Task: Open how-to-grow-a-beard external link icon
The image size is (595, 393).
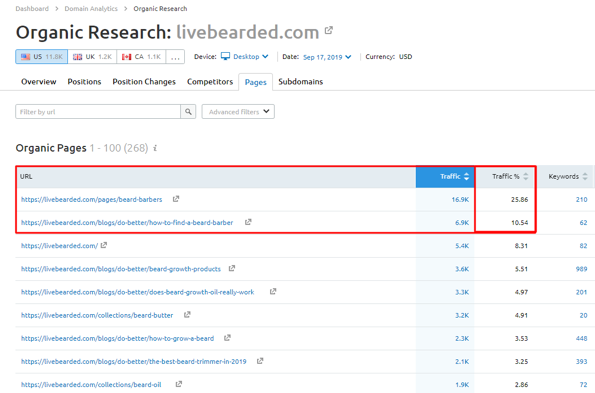Action: tap(227, 338)
